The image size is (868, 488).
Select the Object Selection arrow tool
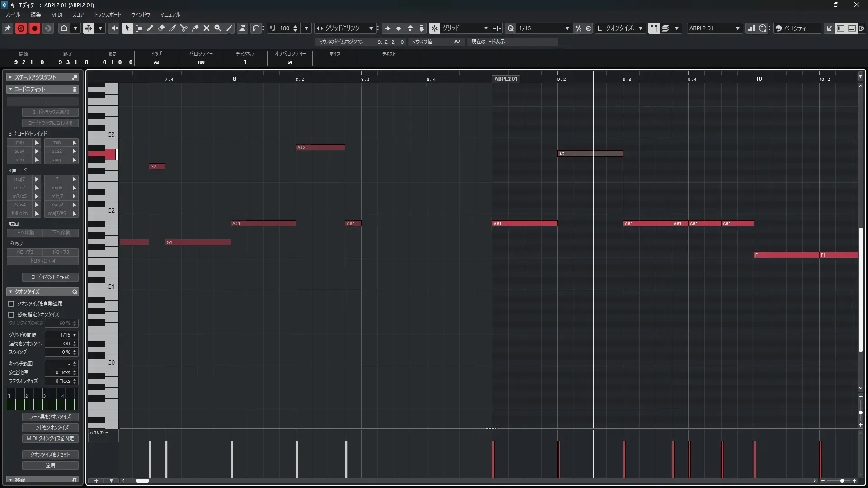point(127,28)
